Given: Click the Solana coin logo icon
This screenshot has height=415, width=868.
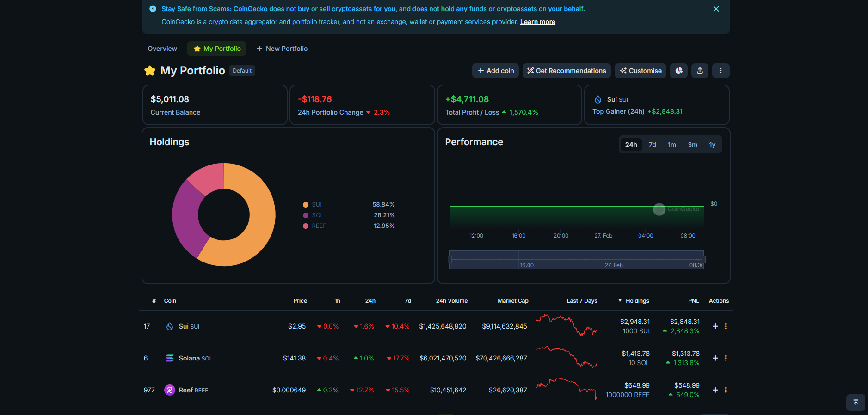Looking at the screenshot, I should (x=170, y=358).
